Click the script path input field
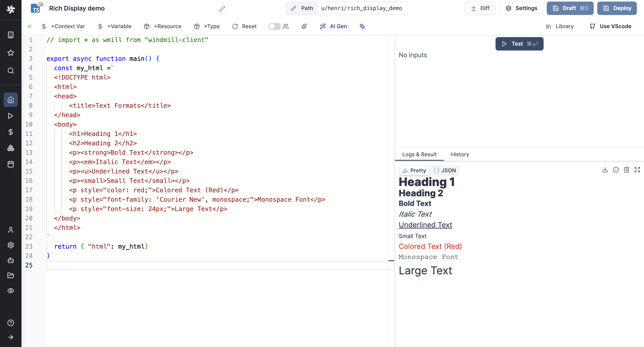The image size is (644, 347). point(362,8)
